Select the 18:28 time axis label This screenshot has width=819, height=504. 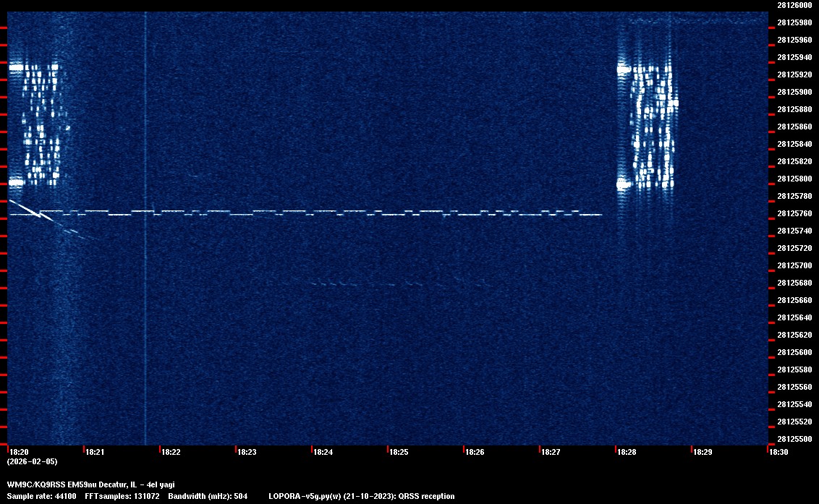pyautogui.click(x=627, y=453)
